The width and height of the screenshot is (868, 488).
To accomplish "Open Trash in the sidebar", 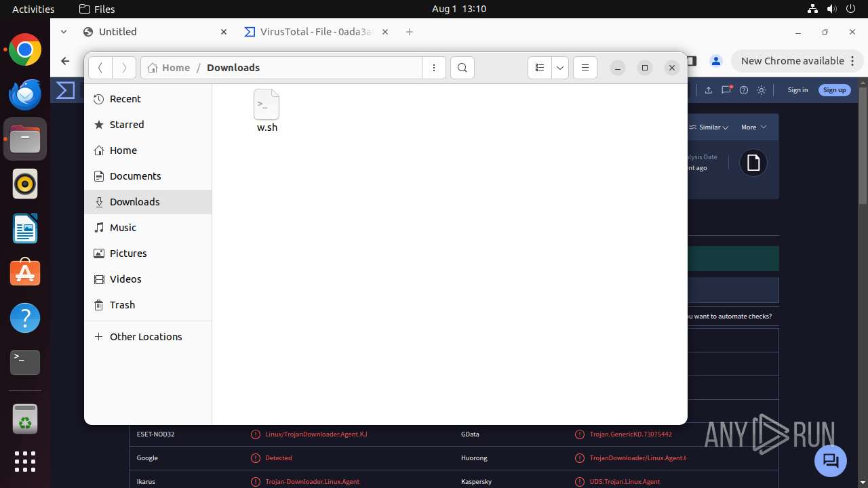I will click(x=148, y=305).
